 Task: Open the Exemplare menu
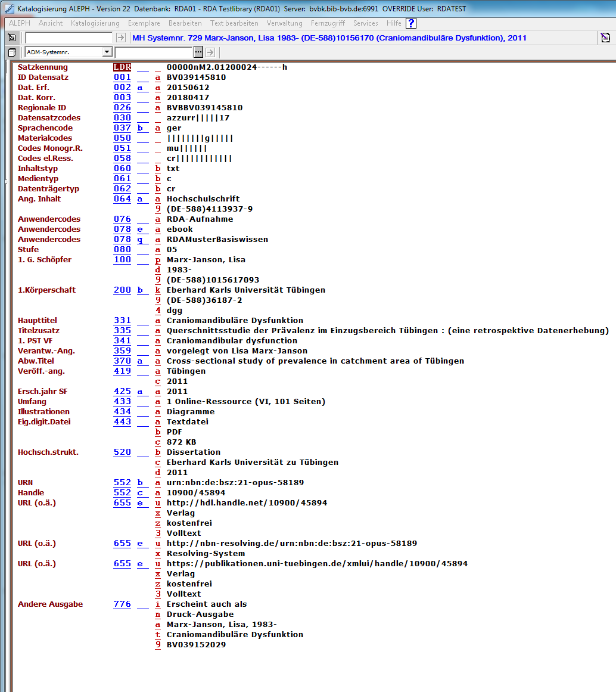pyautogui.click(x=144, y=23)
